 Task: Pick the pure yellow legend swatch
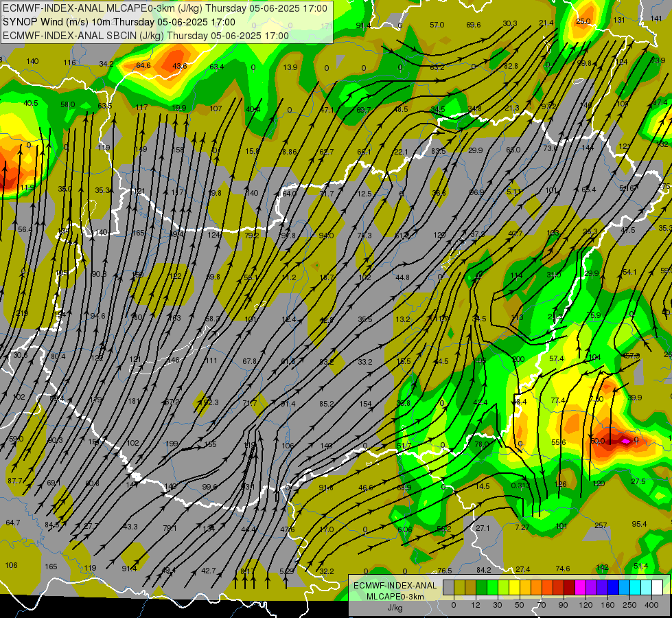tap(514, 587)
